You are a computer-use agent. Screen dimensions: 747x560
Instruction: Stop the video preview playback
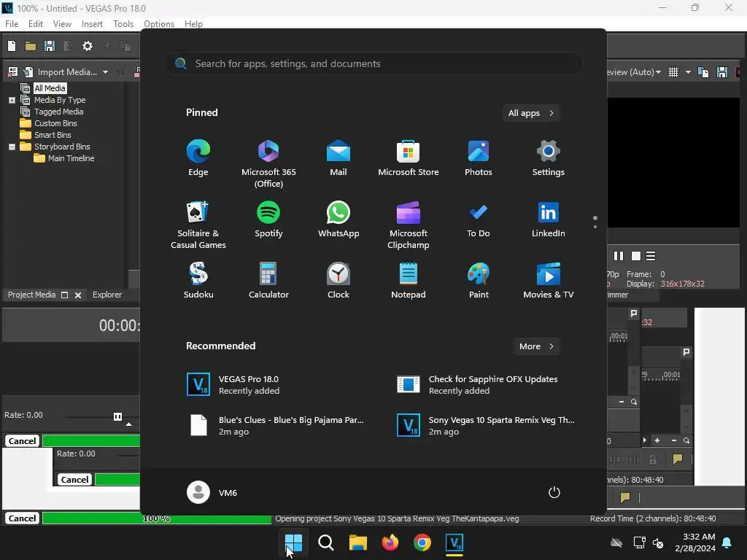[635, 256]
